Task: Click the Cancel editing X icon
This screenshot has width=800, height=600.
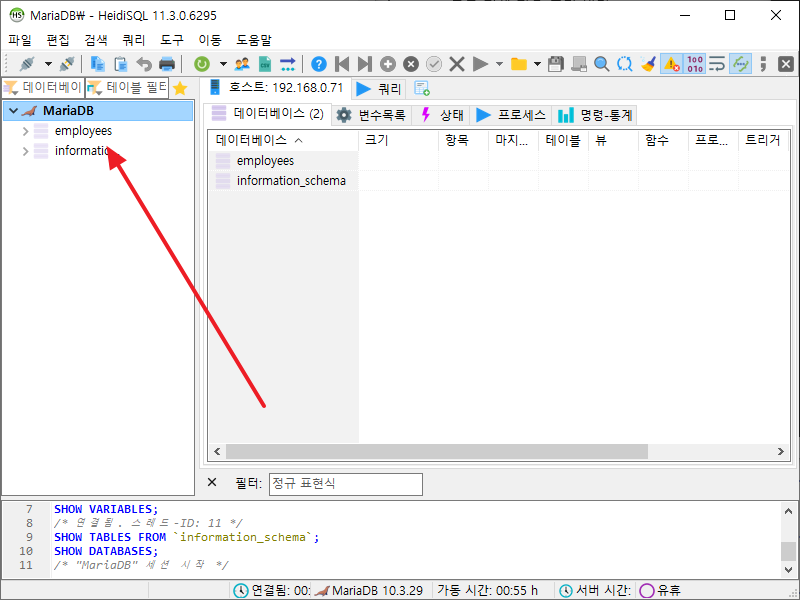Action: (457, 64)
